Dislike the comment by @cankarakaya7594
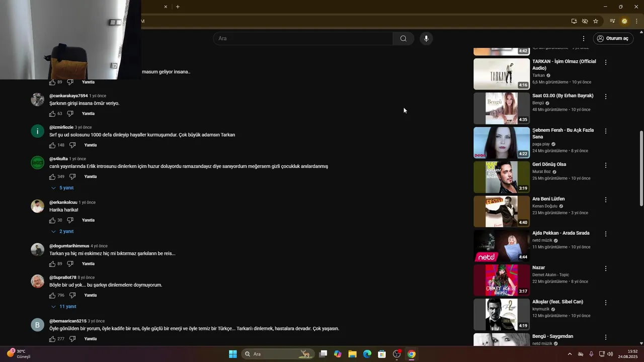This screenshot has height=362, width=644. coord(70,114)
